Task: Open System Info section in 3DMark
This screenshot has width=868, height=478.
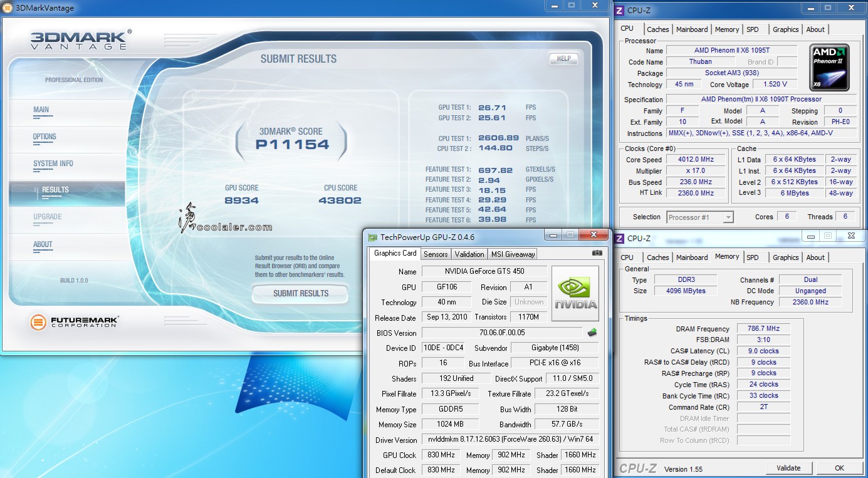Action: tap(53, 164)
